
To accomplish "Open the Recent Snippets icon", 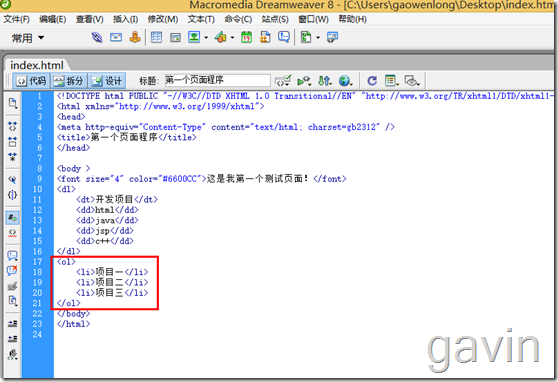I will [x=12, y=301].
